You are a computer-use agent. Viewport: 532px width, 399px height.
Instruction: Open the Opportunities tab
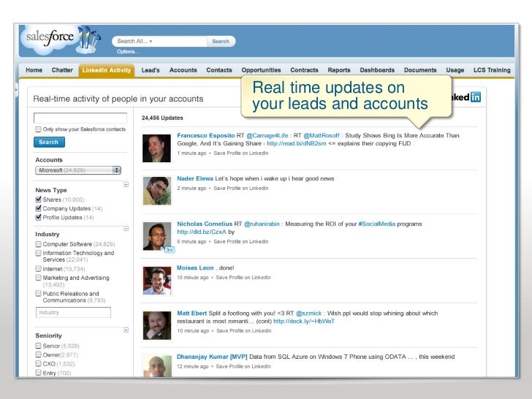click(x=262, y=70)
